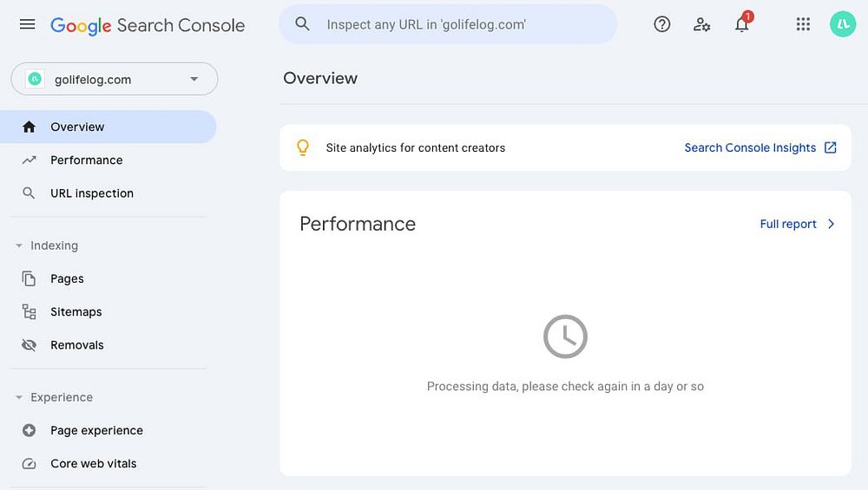Open the notifications bell
Viewport: 868px width, 490px height.
point(742,24)
